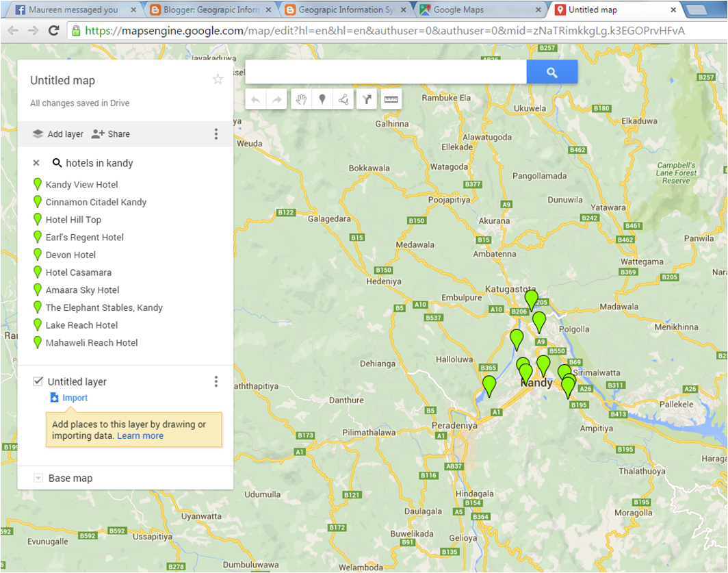This screenshot has width=728, height=573.
Task: Click green pin beside Mahaweli Reach Hotel
Action: point(38,342)
